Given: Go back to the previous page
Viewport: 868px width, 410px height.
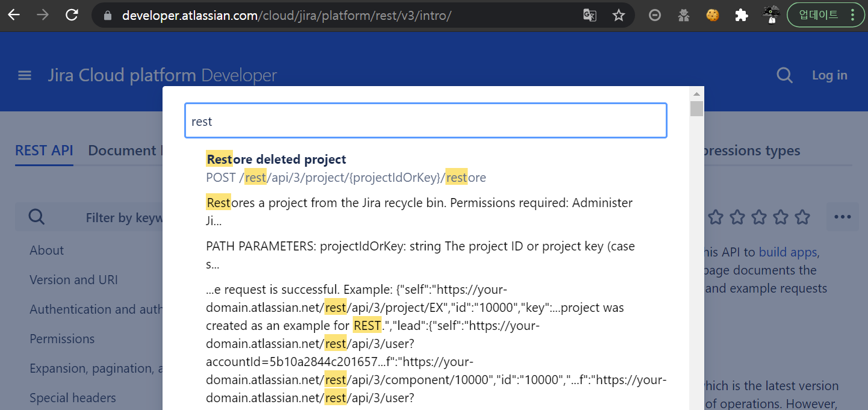Looking at the screenshot, I should pyautogui.click(x=14, y=15).
